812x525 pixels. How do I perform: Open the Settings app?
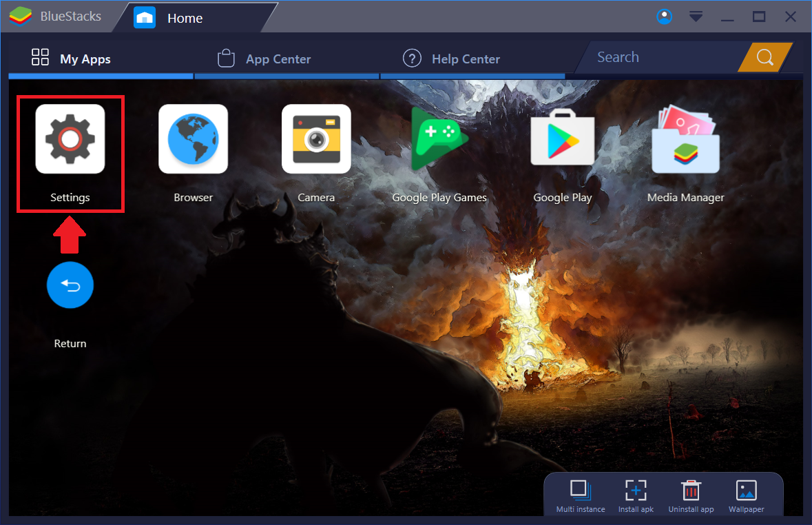[x=70, y=139]
